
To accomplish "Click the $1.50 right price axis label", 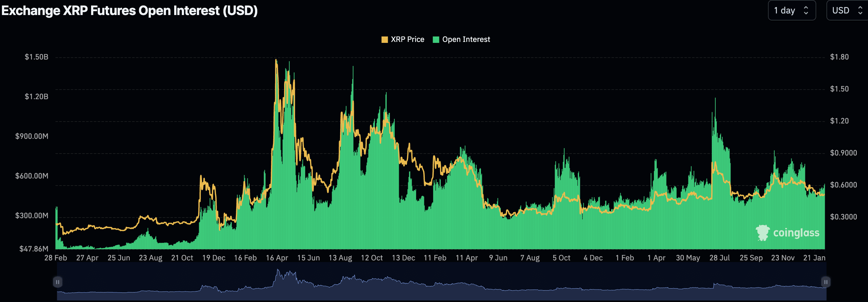I will tap(839, 89).
